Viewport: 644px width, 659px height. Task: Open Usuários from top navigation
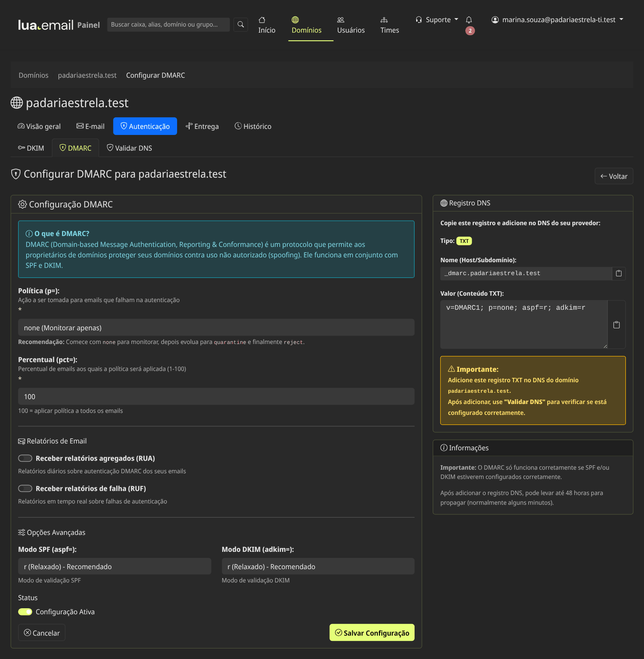coord(351,25)
